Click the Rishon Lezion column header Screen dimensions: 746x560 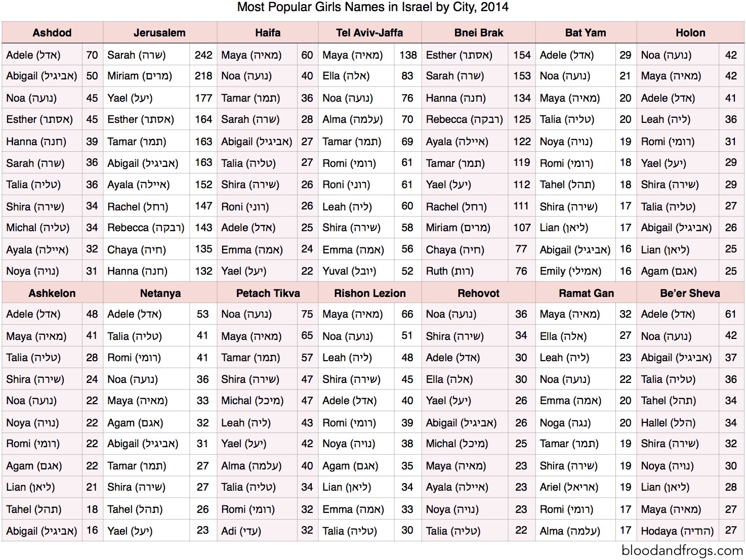coord(369,293)
